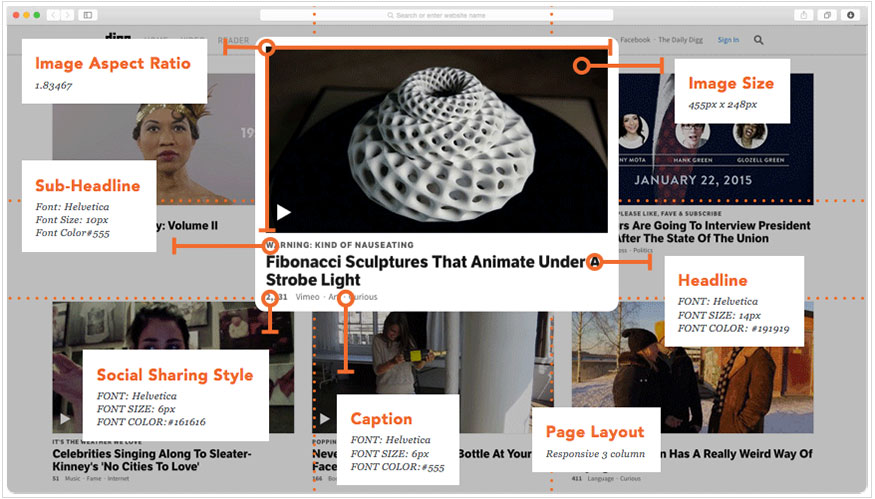Click the Vimeo source tag under Fibonacci headline
The width and height of the screenshot is (875, 499).
tap(307, 297)
